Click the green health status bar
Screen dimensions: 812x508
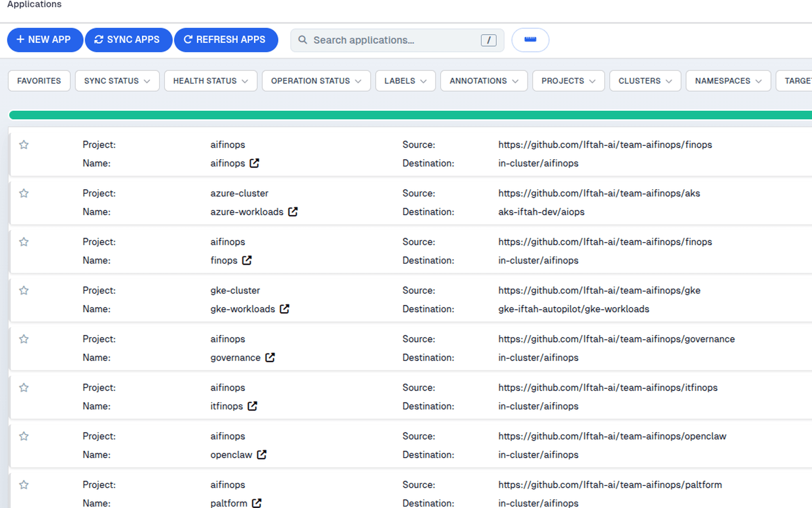(x=410, y=115)
